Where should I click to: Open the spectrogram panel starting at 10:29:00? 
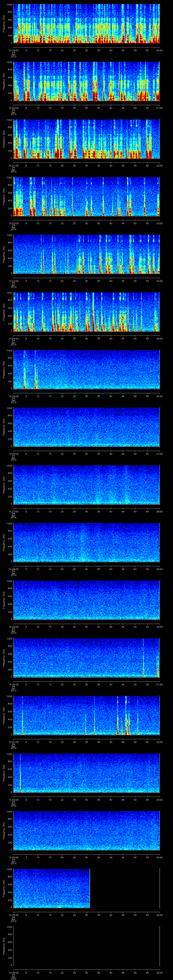[87, 600]
